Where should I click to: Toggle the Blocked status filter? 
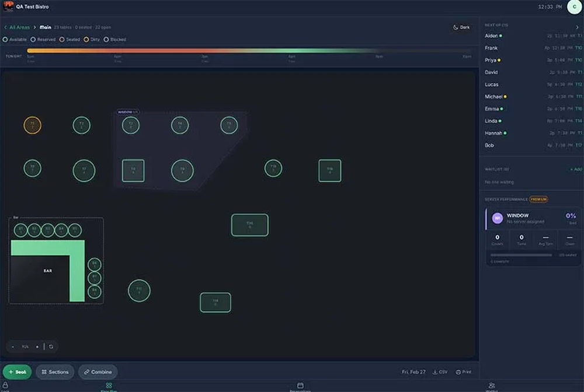coord(114,40)
